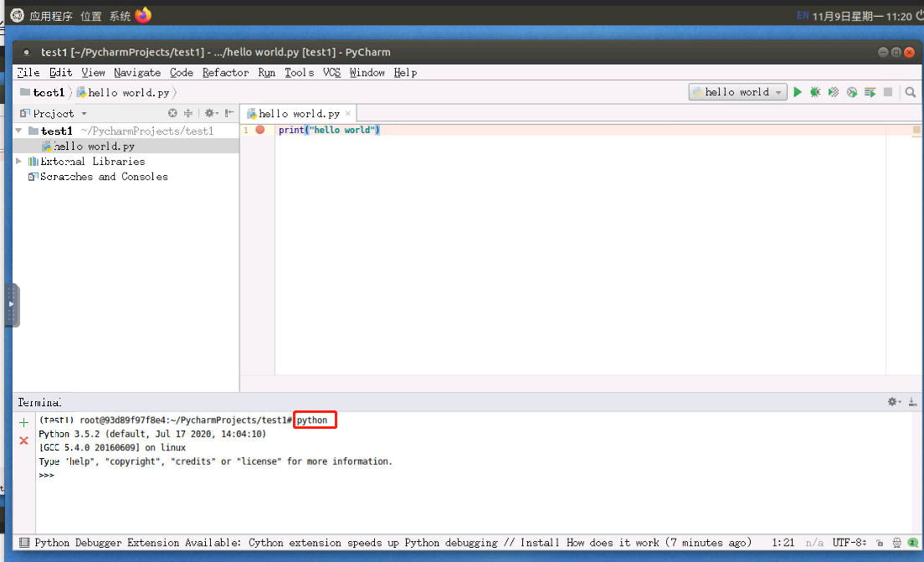Select hello world.py in project tree
Image resolution: width=924 pixels, height=562 pixels.
94,147
